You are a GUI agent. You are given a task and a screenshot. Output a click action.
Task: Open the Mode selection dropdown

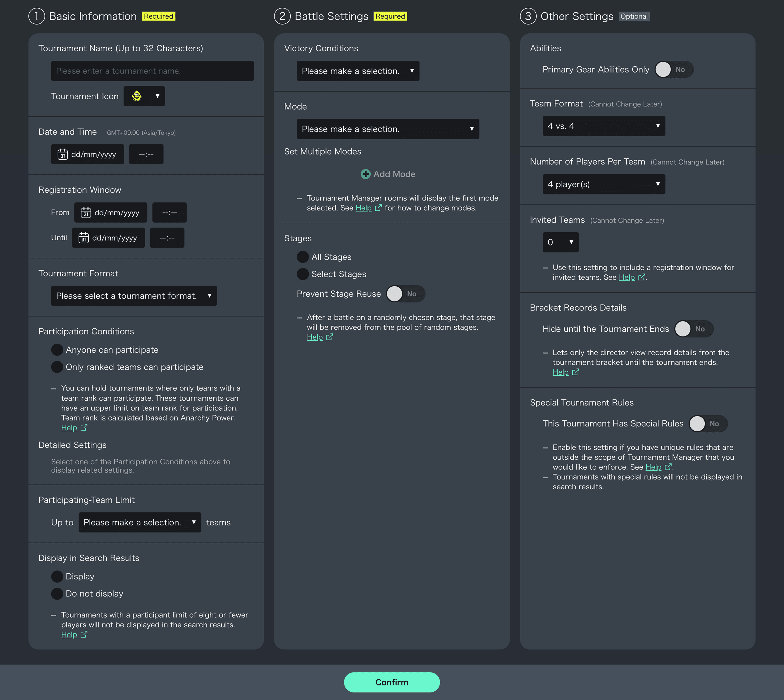388,129
